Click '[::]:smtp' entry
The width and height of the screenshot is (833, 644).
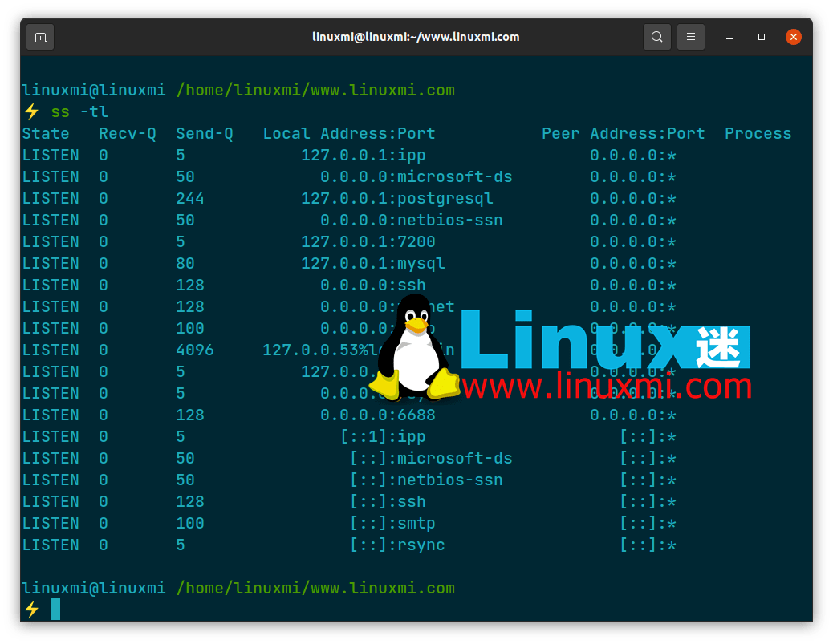click(x=392, y=524)
